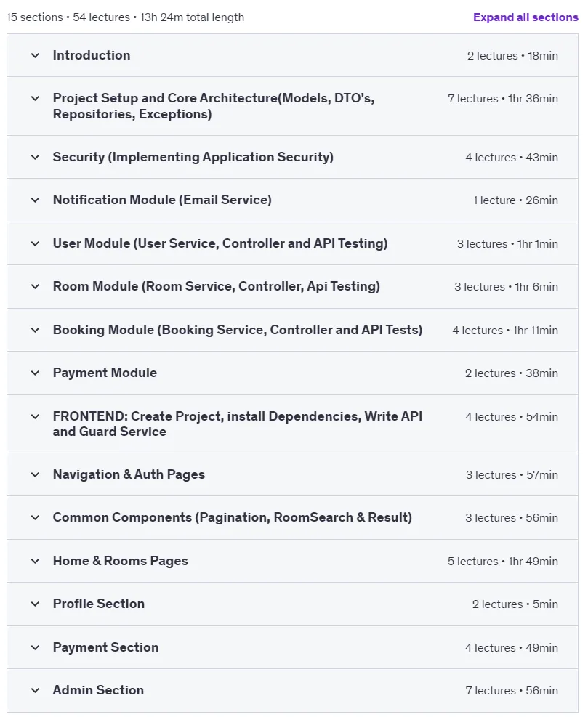Click the Introduction section title

(x=92, y=55)
